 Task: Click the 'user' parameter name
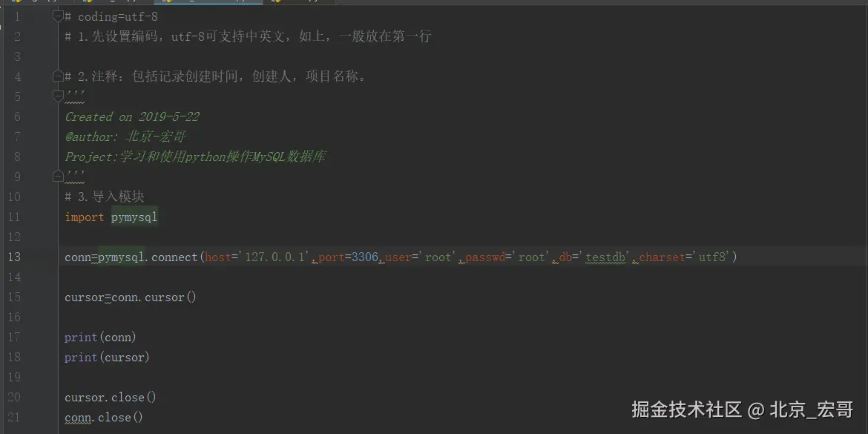398,257
